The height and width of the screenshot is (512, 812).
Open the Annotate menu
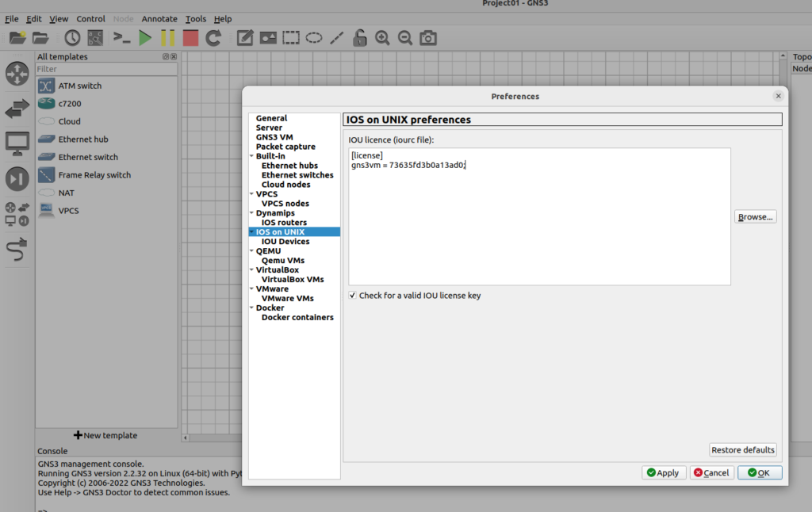coord(159,19)
